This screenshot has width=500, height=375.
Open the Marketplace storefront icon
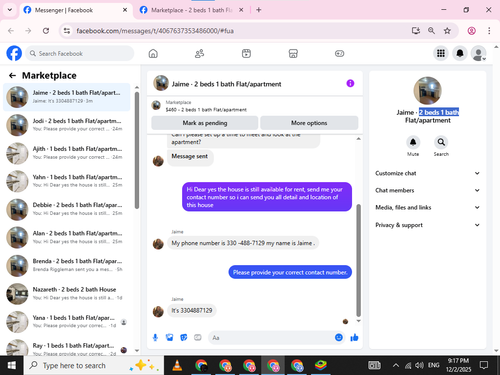(293, 53)
